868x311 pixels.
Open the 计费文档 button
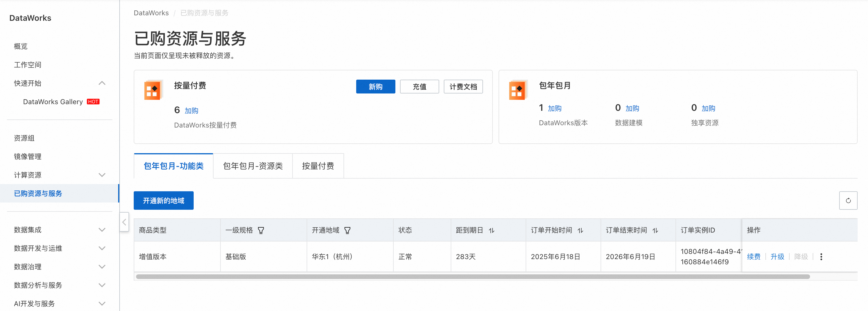(463, 87)
